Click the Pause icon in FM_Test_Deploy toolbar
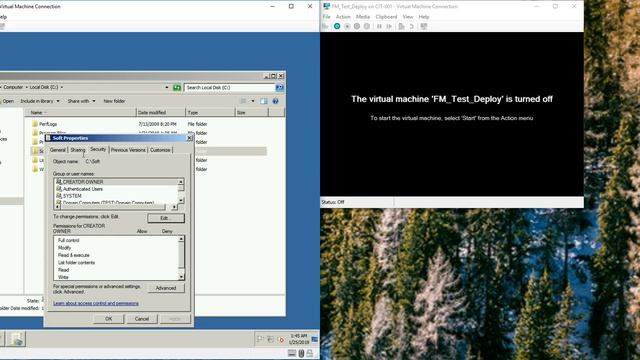Screen dimensions: 640x360 pos(379,26)
